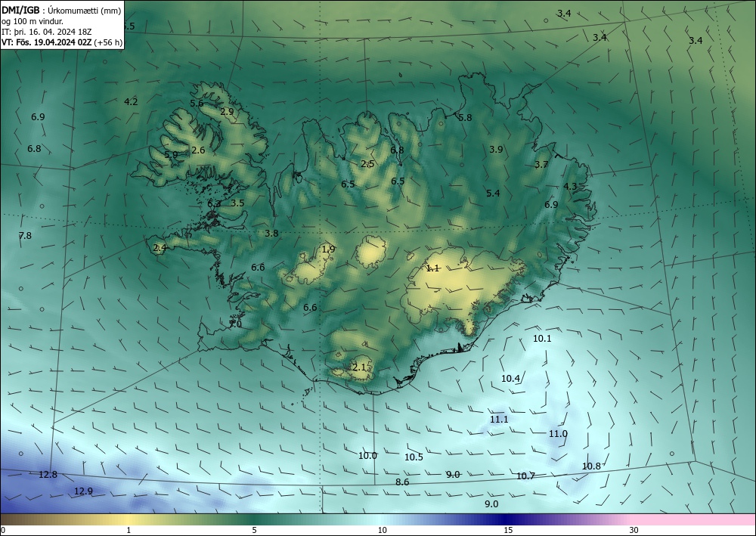Click the 10.0 value on the map
The width and height of the screenshot is (756, 536).
coord(368,456)
